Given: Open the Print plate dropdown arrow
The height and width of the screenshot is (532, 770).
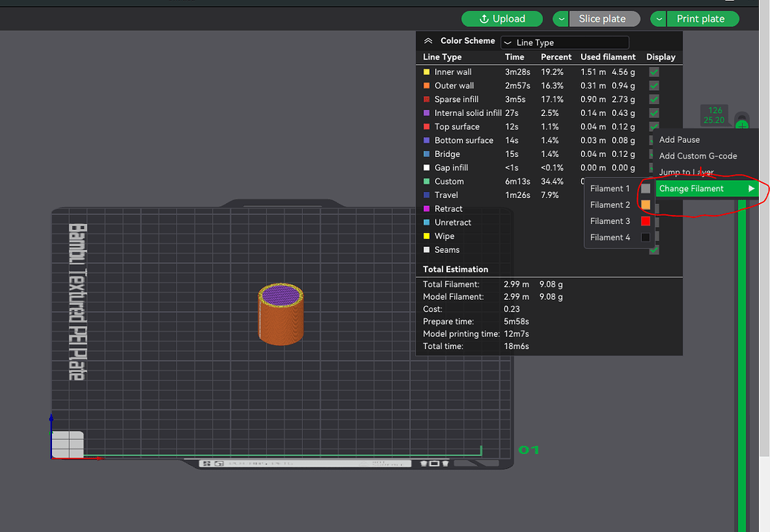Looking at the screenshot, I should (658, 19).
